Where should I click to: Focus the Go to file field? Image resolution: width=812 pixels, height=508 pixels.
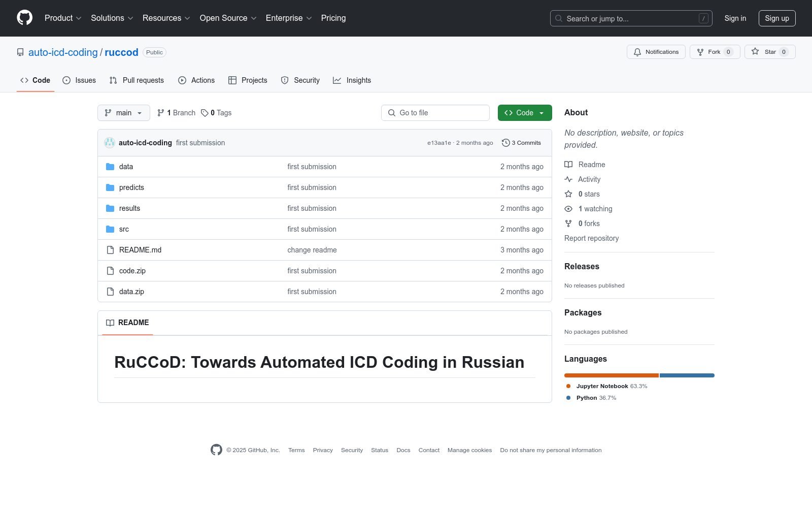pos(435,113)
